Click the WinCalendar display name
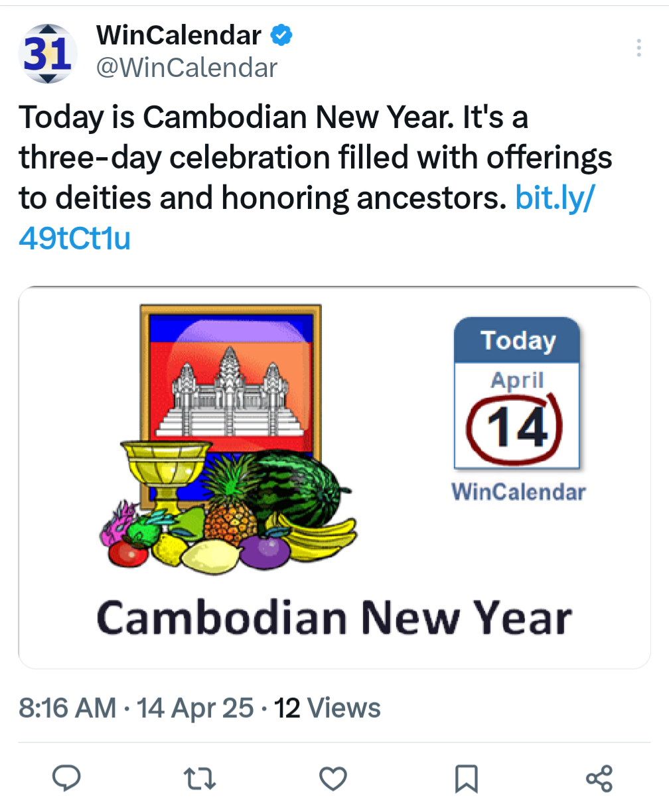 click(x=179, y=35)
